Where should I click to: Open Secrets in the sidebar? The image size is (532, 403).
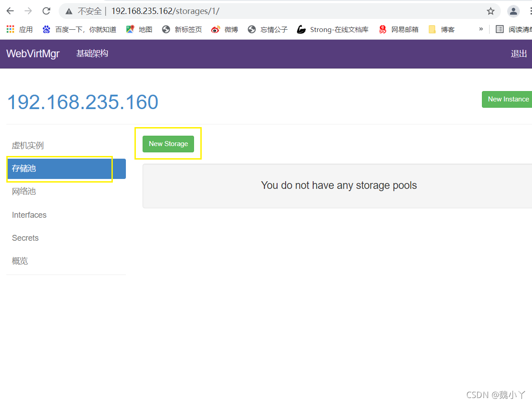coord(66,238)
